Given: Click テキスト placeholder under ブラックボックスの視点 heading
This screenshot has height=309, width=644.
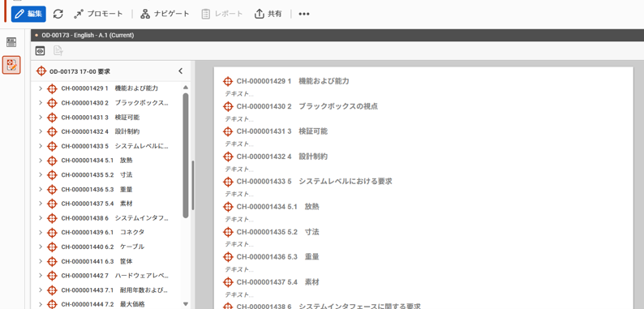Looking at the screenshot, I should pyautogui.click(x=239, y=118).
